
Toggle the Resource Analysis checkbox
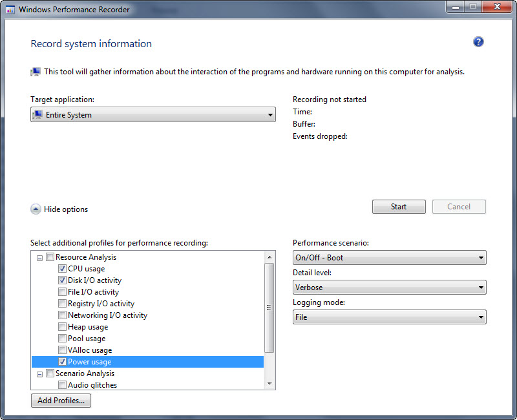click(50, 257)
